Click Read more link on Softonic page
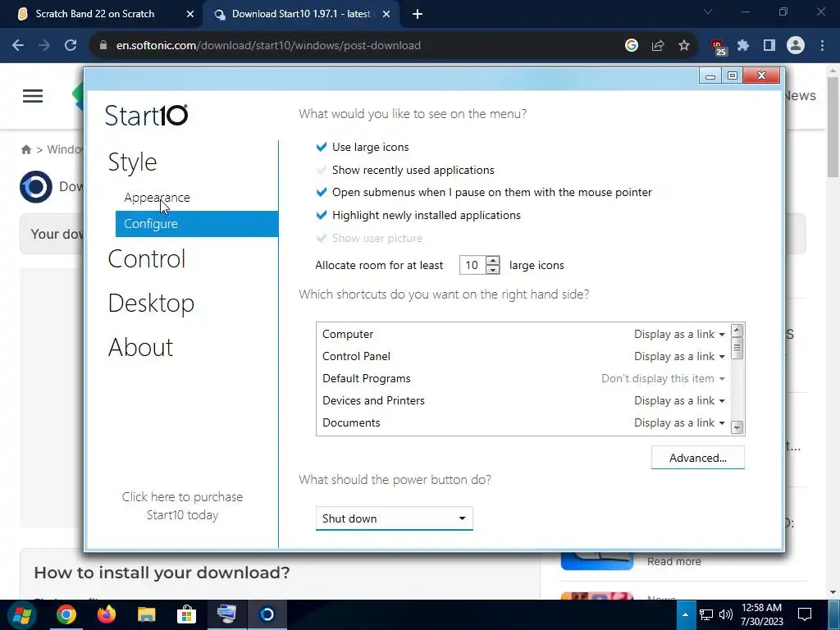This screenshot has width=840, height=630. [x=674, y=561]
